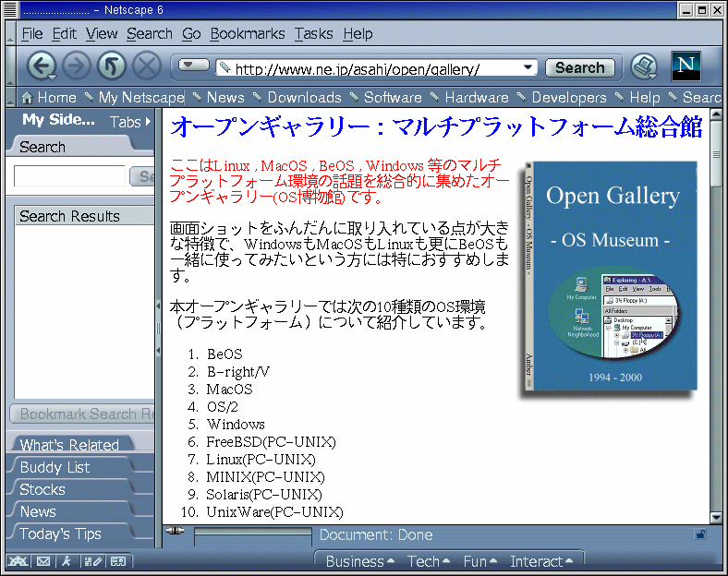Screen dimensions: 728x576
Task: Open the Hardware toolbar link
Action: pyautogui.click(x=470, y=98)
